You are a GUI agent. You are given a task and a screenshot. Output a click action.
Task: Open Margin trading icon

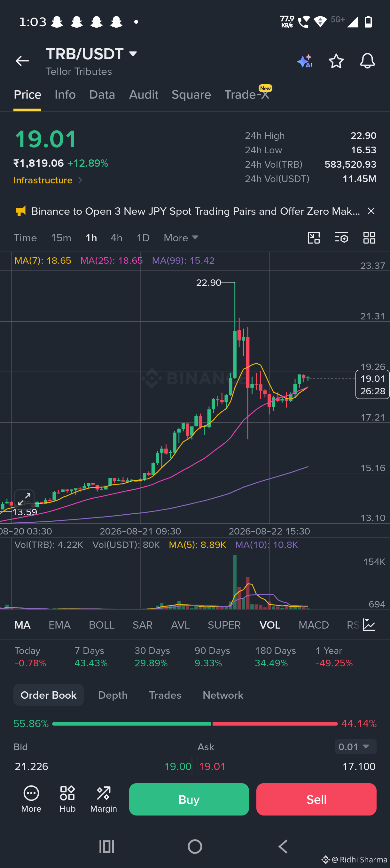click(x=104, y=799)
